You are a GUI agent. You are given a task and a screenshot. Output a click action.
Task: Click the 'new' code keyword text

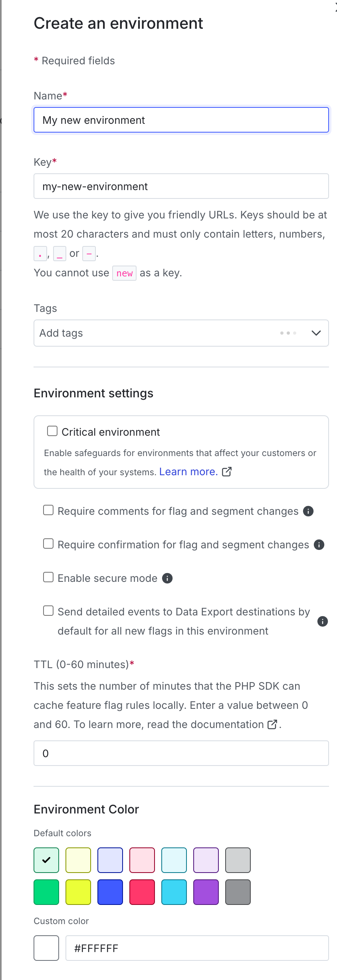(125, 273)
